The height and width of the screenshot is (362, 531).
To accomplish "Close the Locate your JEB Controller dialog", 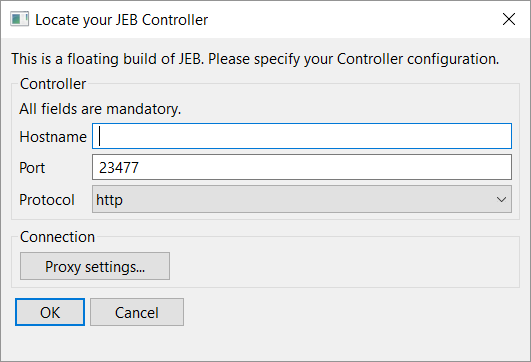I will [509, 19].
